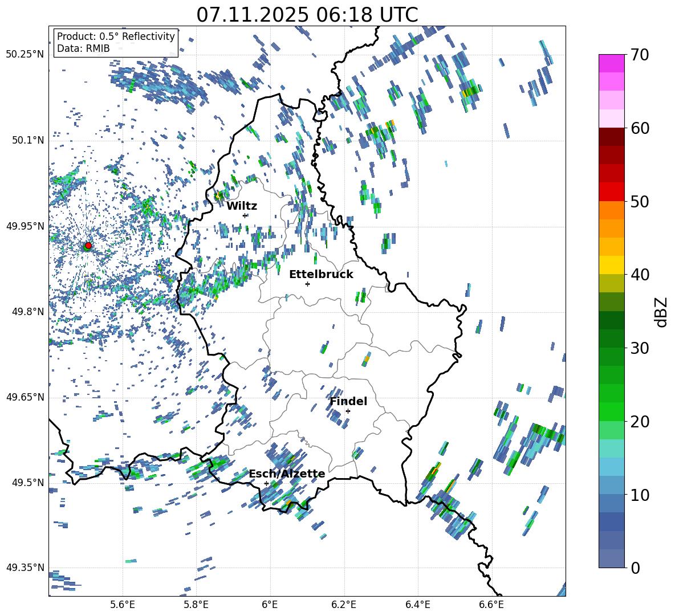
Task: Click the 10 tick on the colorbar
Action: (x=640, y=495)
